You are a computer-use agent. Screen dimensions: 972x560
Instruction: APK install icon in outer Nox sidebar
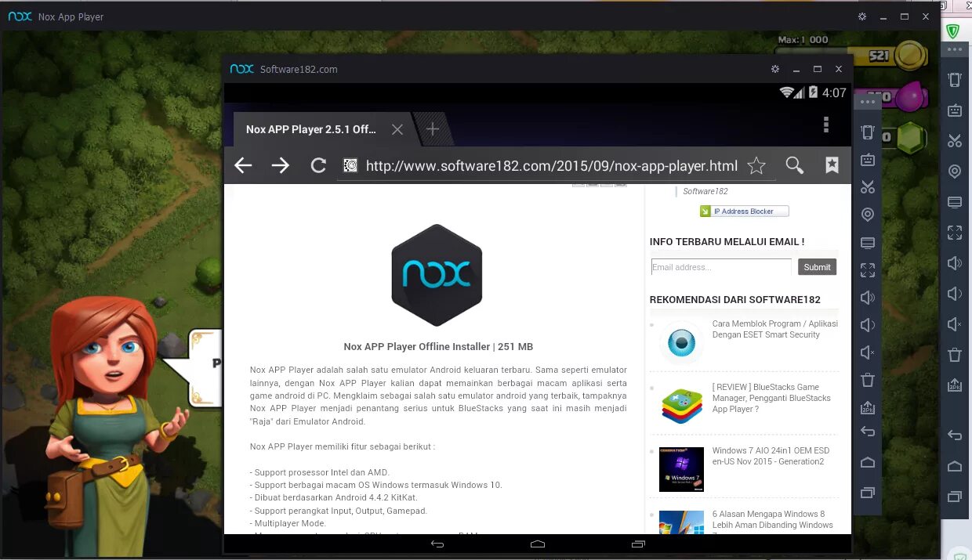955,385
